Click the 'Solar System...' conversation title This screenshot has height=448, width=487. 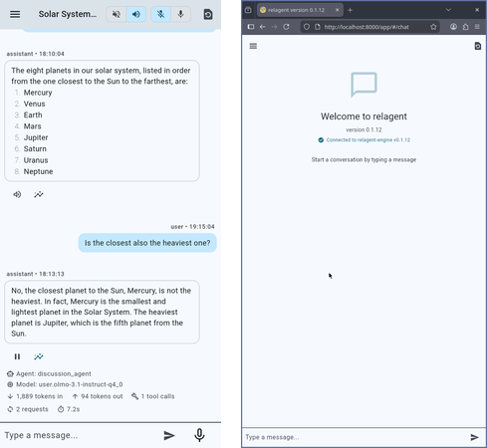[68, 14]
